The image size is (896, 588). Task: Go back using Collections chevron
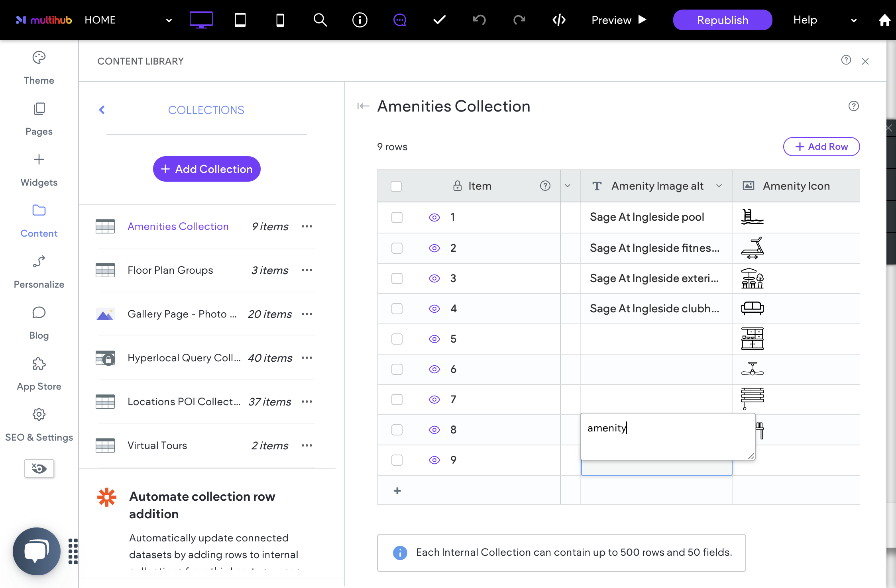coord(102,110)
